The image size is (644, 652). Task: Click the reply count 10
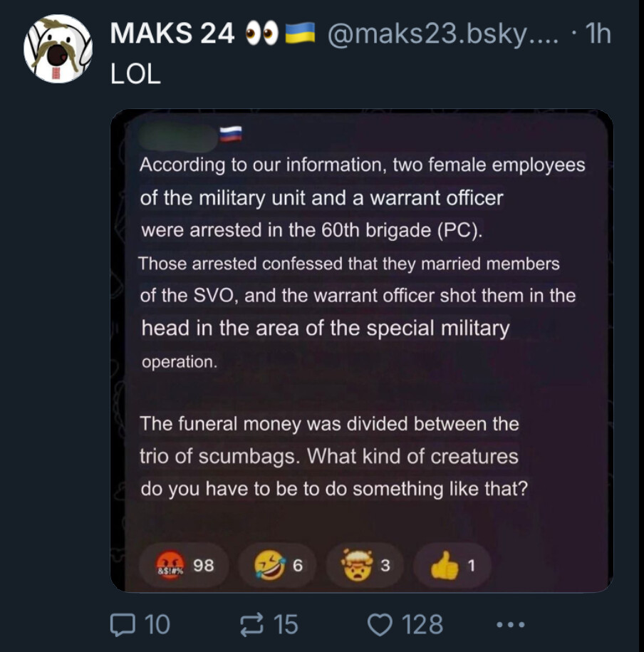157,624
